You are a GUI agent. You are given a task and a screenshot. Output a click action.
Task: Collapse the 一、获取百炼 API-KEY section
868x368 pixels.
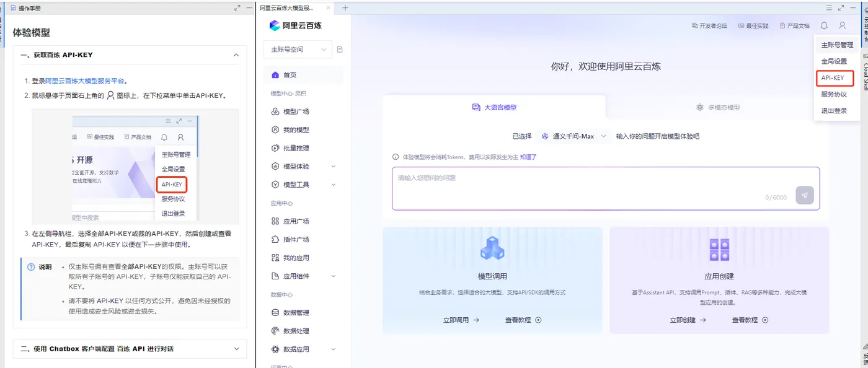point(236,55)
